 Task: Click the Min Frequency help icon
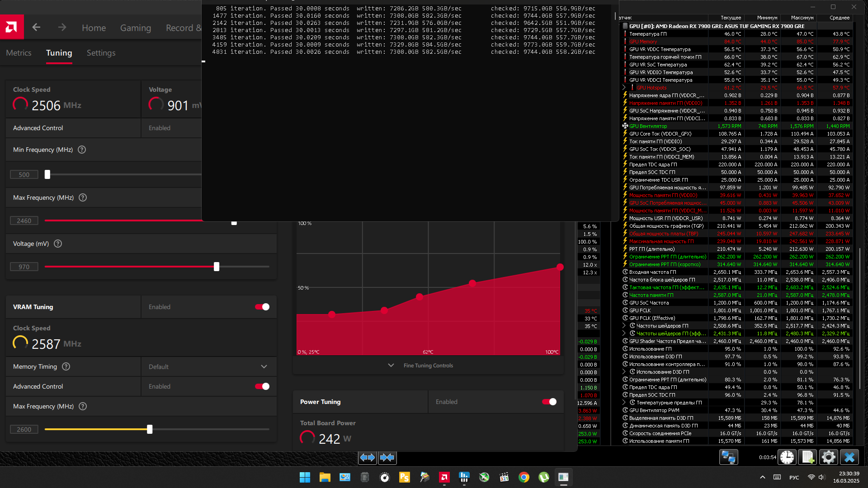click(82, 150)
